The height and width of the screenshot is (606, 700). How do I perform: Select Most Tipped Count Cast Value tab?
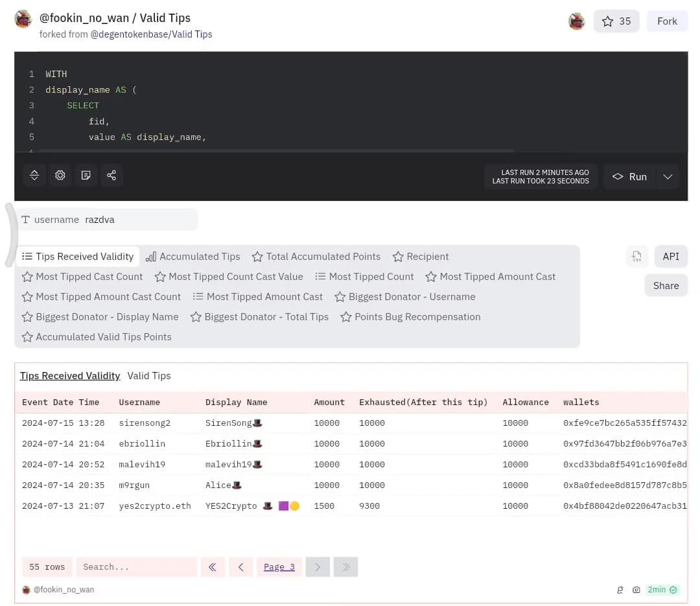pyautogui.click(x=229, y=277)
